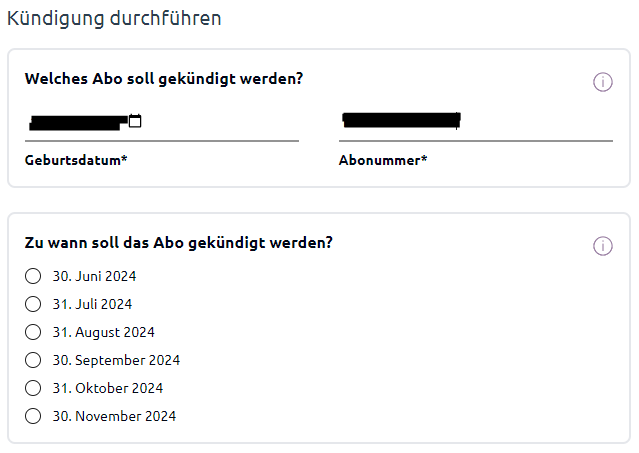Select the 30. Juni 2024 radio button
Screen dimensions: 639x453
[33, 276]
